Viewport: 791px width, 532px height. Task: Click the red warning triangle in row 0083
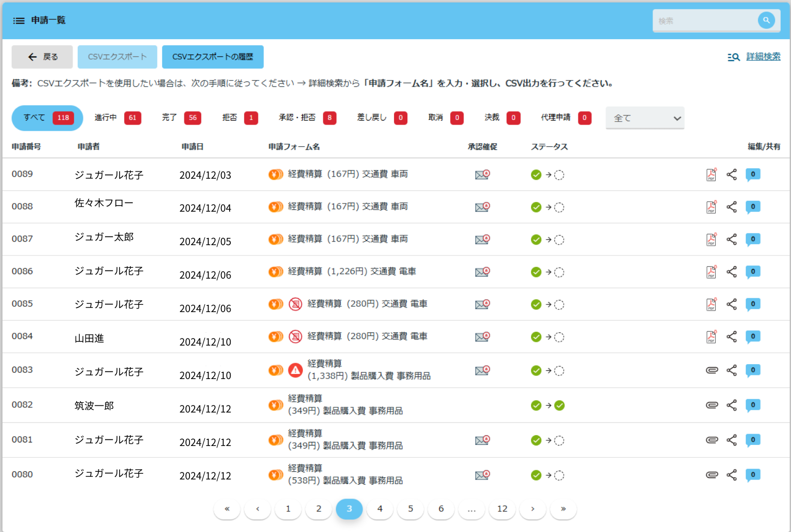pyautogui.click(x=295, y=370)
